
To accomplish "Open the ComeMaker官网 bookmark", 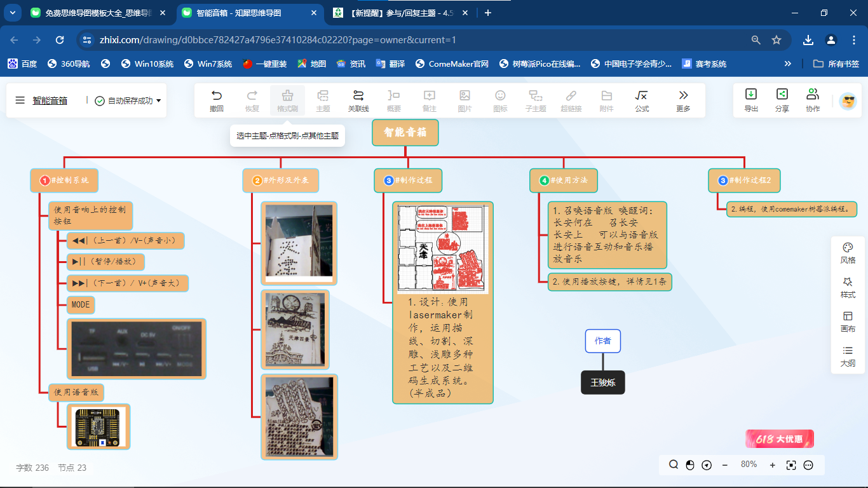I will click(452, 64).
